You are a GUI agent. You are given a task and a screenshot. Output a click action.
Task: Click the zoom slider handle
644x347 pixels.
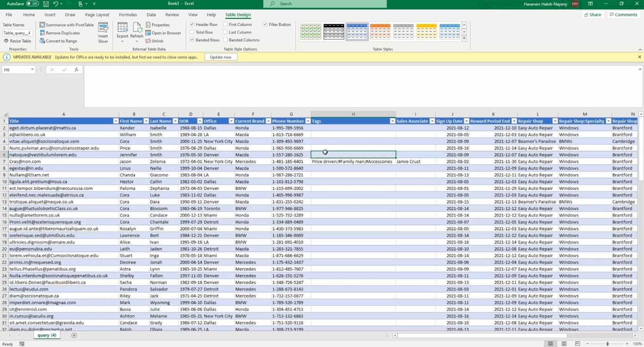tap(607, 344)
